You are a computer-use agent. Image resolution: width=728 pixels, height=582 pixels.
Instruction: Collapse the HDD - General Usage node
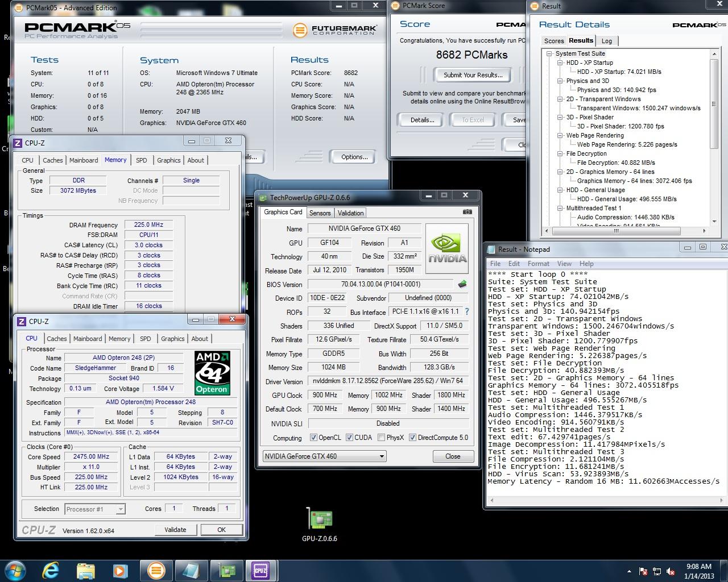click(x=560, y=190)
